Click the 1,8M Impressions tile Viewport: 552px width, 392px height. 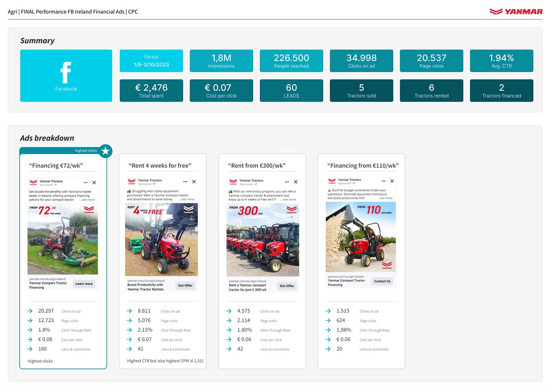click(x=222, y=61)
